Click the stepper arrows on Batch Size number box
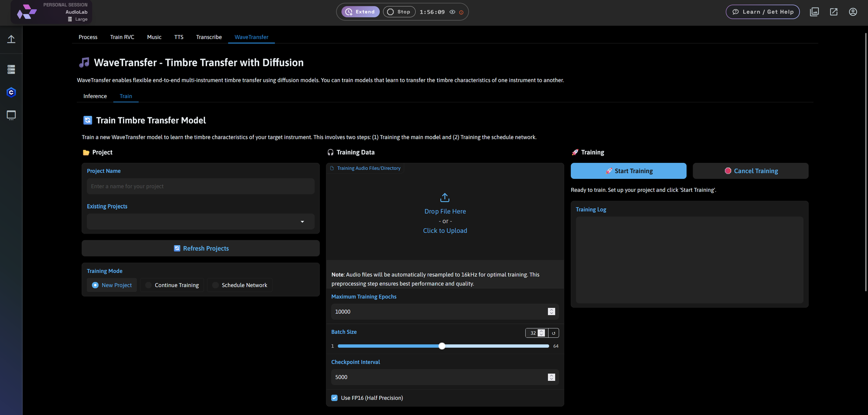Screen dimensions: 868x415 pyautogui.click(x=541, y=333)
